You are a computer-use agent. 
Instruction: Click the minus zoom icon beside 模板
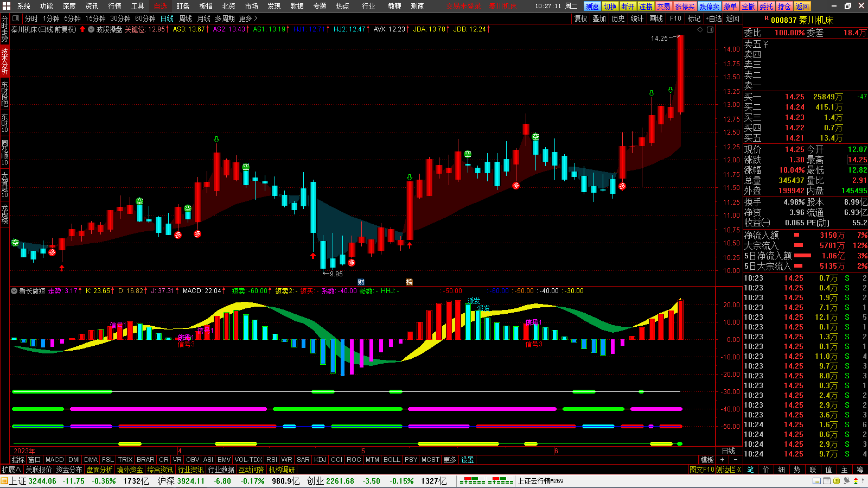(735, 460)
